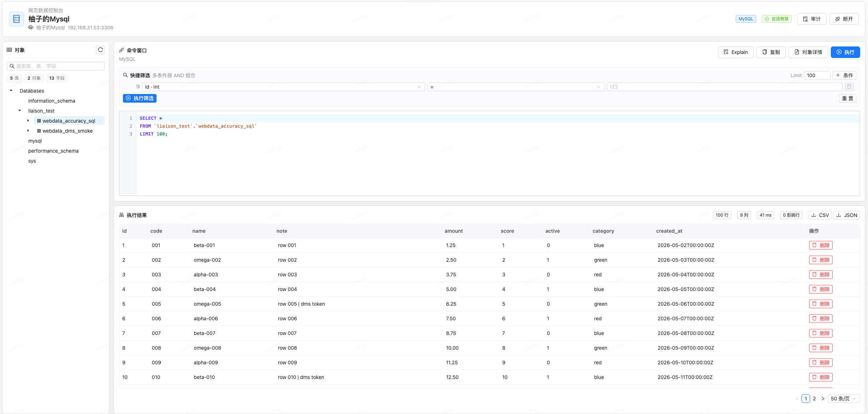Select results page 1
Screen dimensions: 868x414
pos(806,399)
